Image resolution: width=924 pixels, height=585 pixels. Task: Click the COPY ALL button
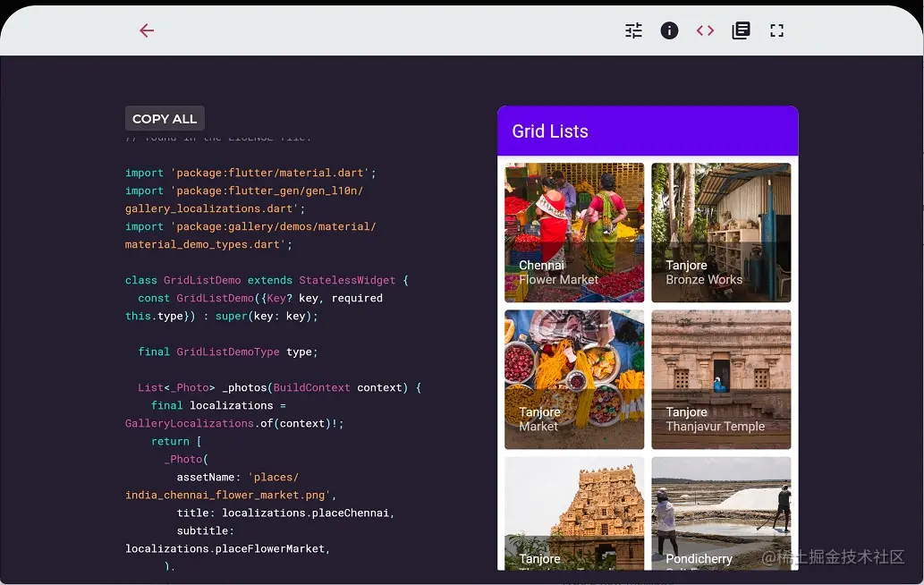tap(165, 118)
